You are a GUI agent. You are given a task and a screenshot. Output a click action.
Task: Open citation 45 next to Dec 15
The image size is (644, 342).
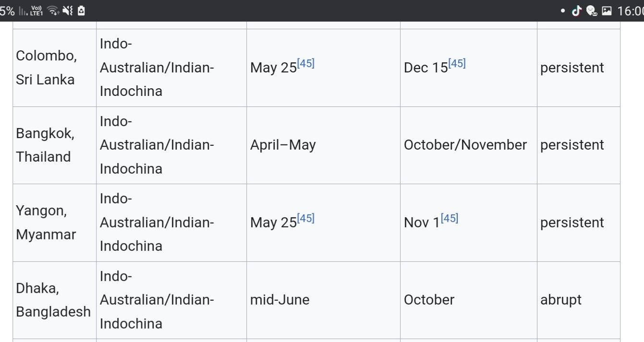pos(457,64)
